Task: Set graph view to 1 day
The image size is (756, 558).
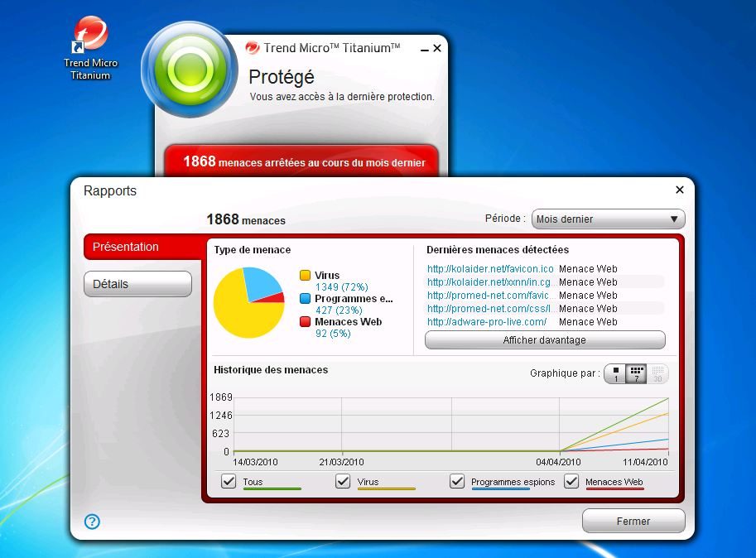Action: click(x=615, y=374)
